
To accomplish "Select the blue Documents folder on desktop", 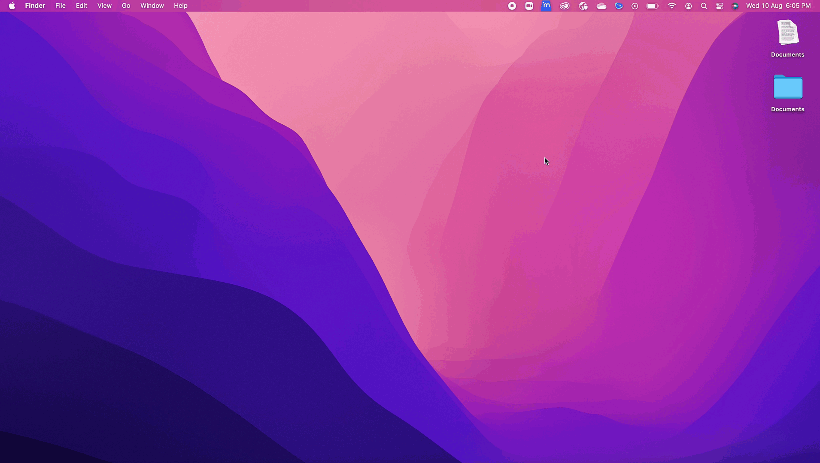I will pyautogui.click(x=787, y=87).
